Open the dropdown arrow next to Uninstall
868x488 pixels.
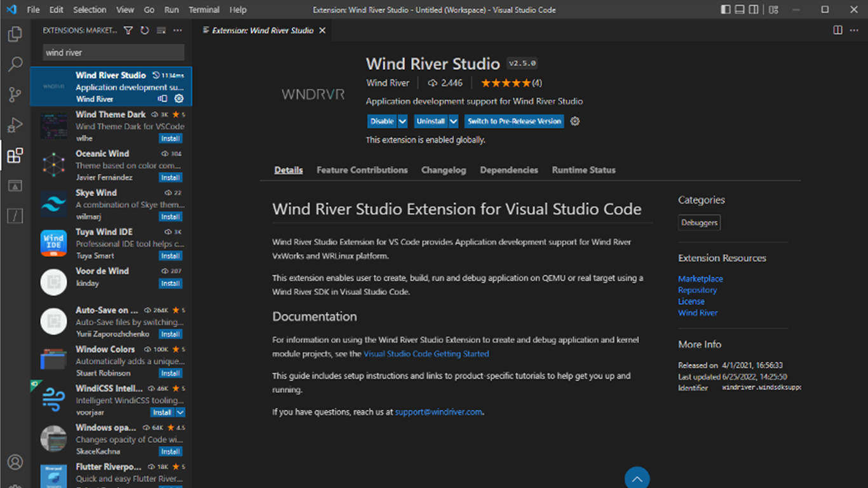tap(453, 121)
